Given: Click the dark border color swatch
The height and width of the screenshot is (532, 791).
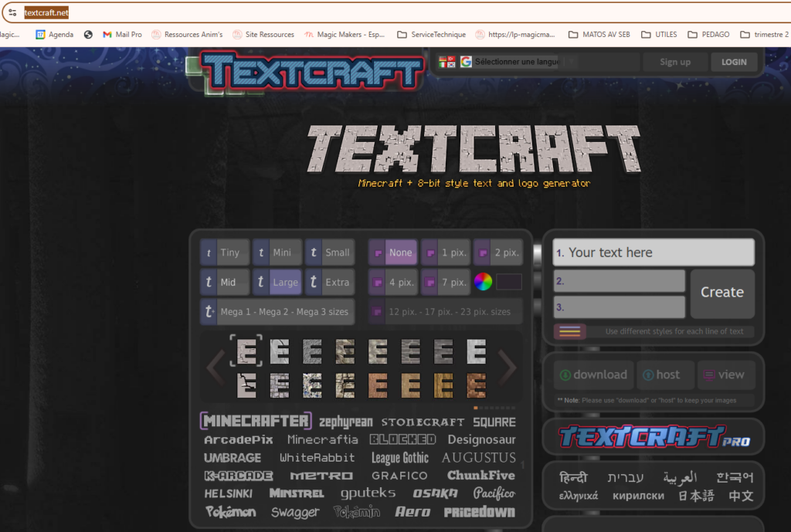Looking at the screenshot, I should point(509,282).
